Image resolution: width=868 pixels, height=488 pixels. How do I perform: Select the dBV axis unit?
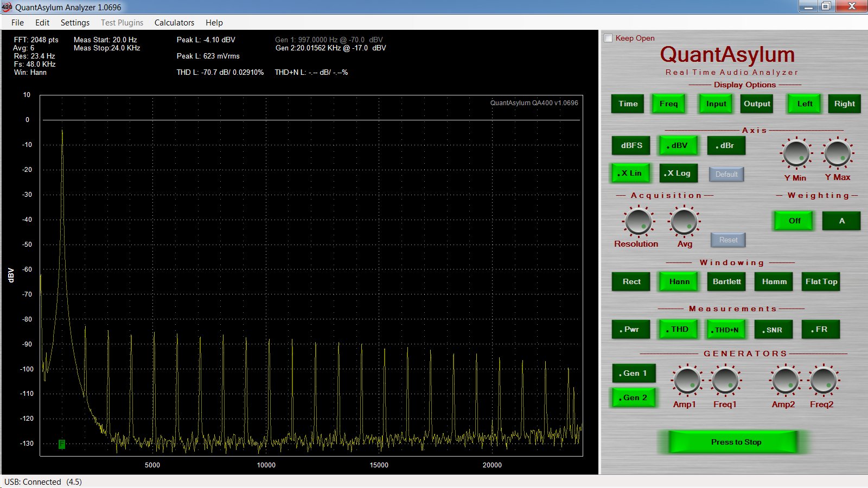(x=678, y=145)
